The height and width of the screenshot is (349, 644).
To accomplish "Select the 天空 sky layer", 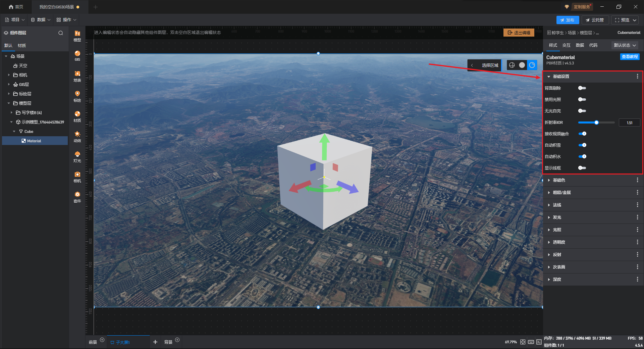I will click(20, 66).
